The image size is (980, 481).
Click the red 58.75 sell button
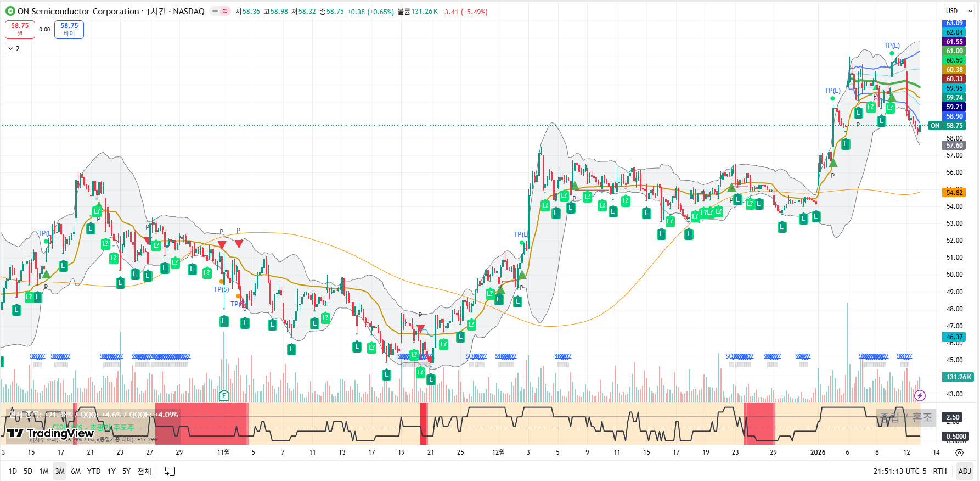(20, 30)
